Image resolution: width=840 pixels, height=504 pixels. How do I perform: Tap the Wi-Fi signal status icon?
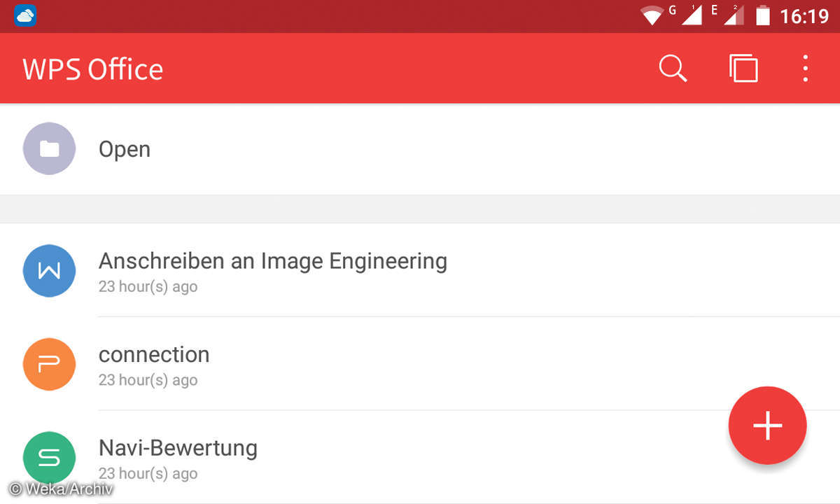(x=652, y=15)
